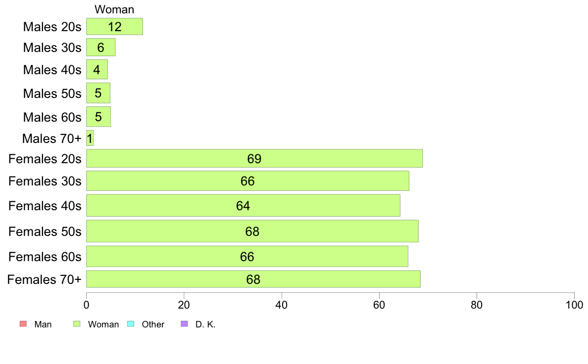Viewport: 588px width, 364px height.
Task: Click the Males 60s row label
Action: tap(52, 117)
